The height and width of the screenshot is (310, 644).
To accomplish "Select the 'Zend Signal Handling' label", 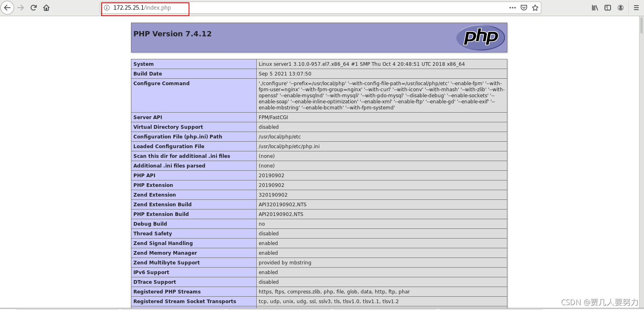I will click(x=163, y=243).
